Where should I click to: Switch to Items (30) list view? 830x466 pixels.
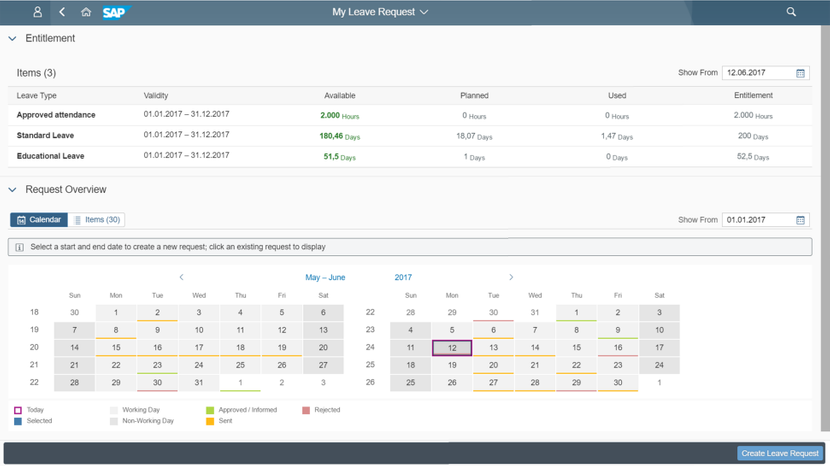pos(97,220)
